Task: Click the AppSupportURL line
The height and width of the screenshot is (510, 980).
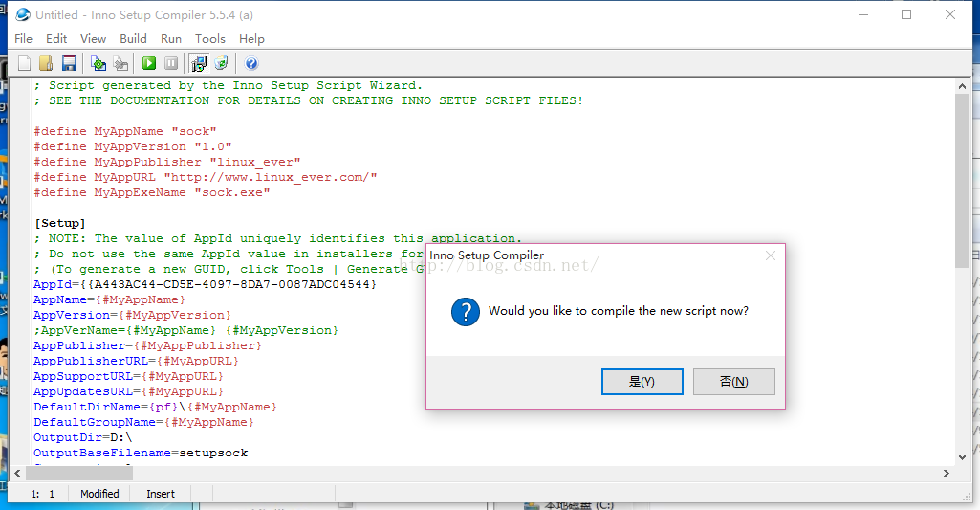Action: [x=129, y=377]
